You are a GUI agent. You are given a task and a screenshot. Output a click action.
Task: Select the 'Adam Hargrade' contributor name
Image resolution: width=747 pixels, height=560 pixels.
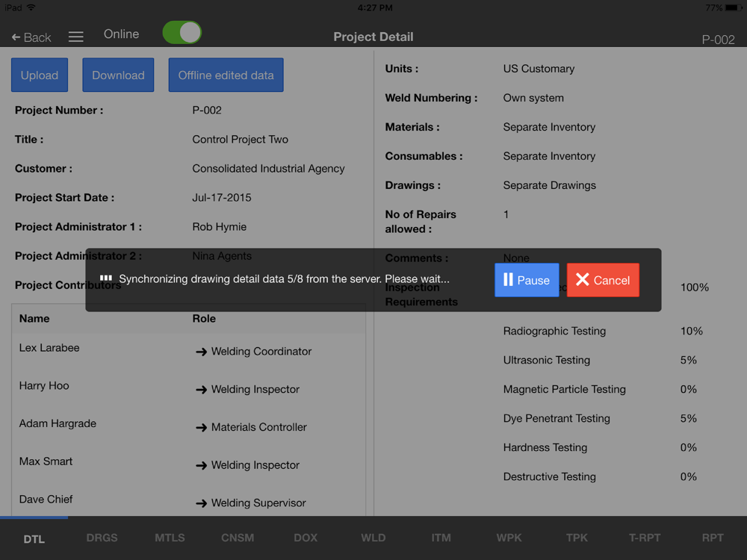[58, 423]
